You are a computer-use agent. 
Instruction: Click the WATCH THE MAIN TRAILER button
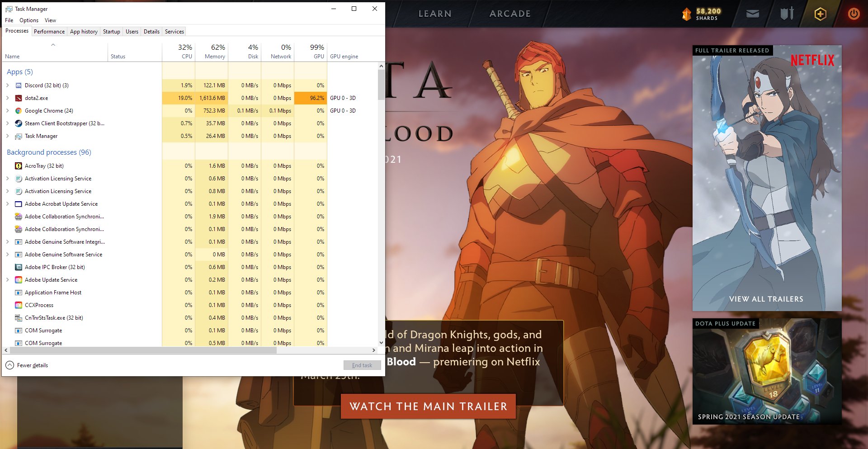[428, 406]
